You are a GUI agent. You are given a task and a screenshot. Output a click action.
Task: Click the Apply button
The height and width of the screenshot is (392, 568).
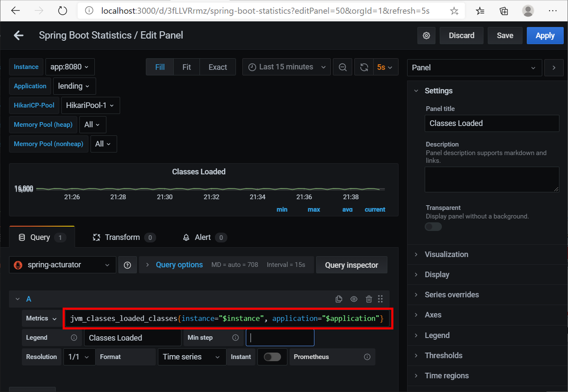pyautogui.click(x=545, y=35)
